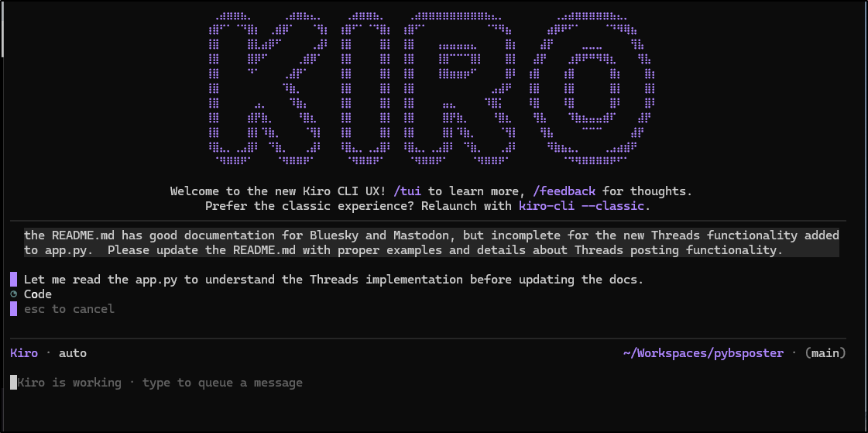The height and width of the screenshot is (433, 868).
Task: Click the 'Let me read the app.py' response line
Action: pyautogui.click(x=334, y=279)
